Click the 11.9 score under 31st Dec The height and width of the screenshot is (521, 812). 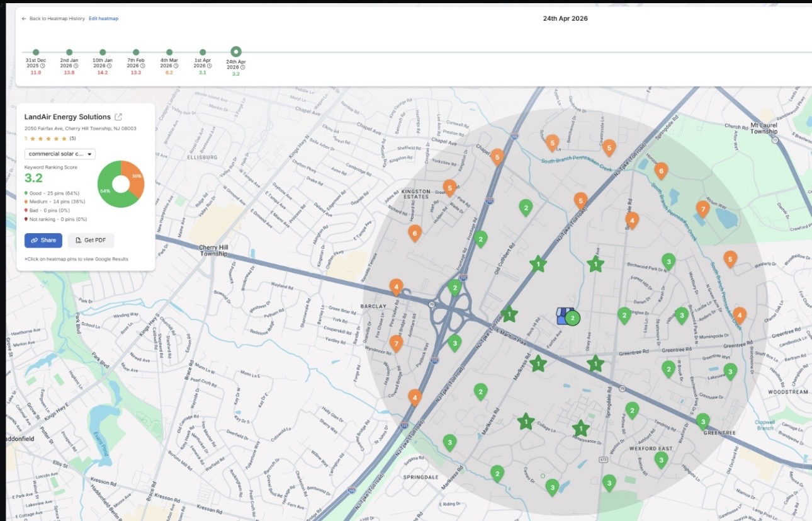coord(36,73)
